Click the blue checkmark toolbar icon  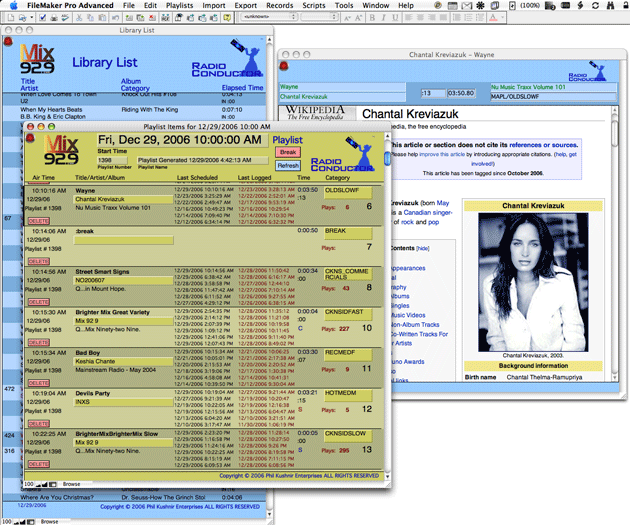click(x=42, y=18)
